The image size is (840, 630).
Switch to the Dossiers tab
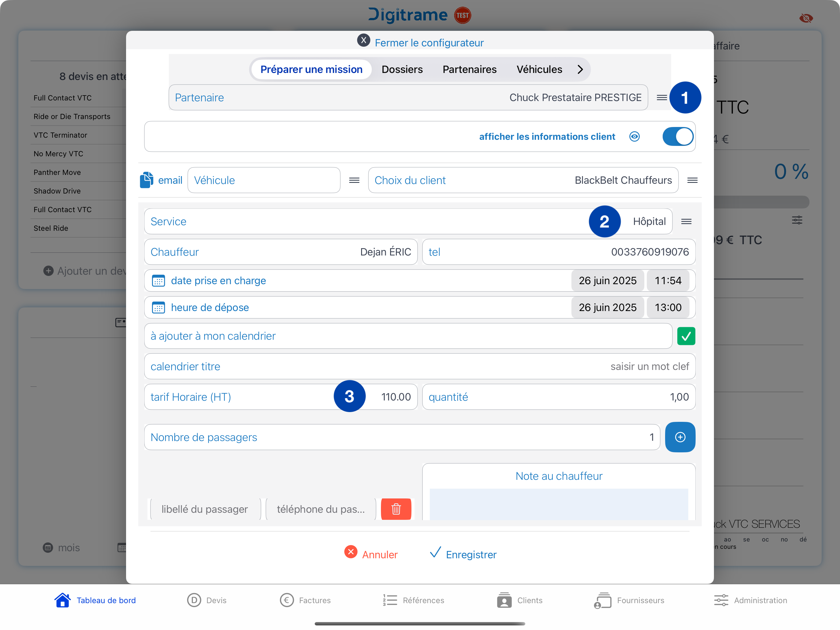point(402,70)
